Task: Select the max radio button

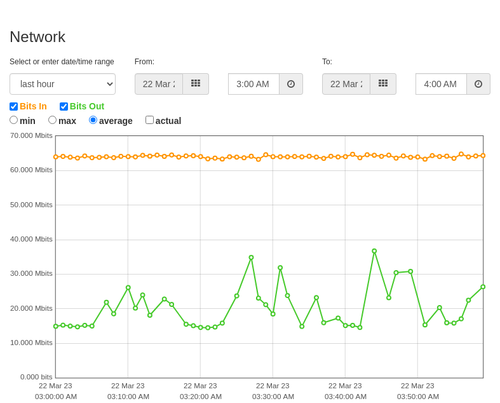Action: [52, 120]
